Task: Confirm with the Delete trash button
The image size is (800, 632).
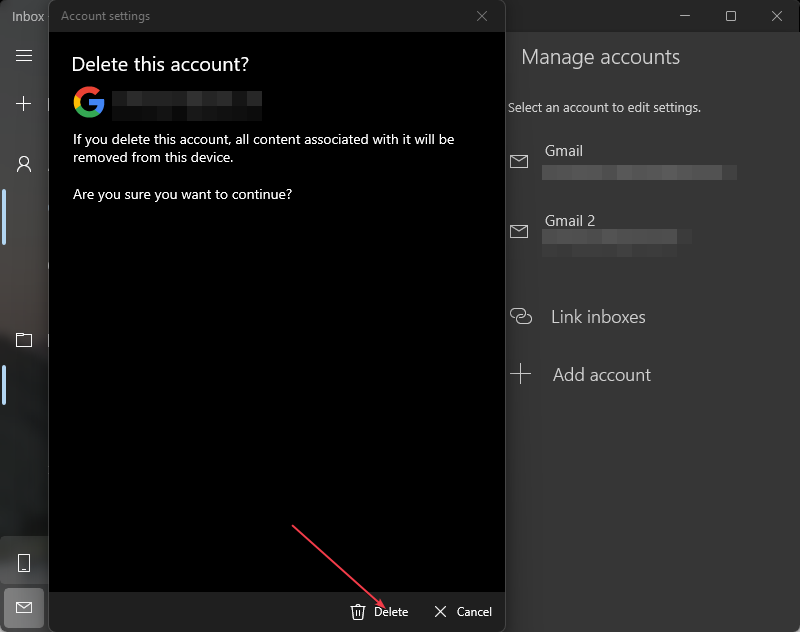Action: point(379,612)
